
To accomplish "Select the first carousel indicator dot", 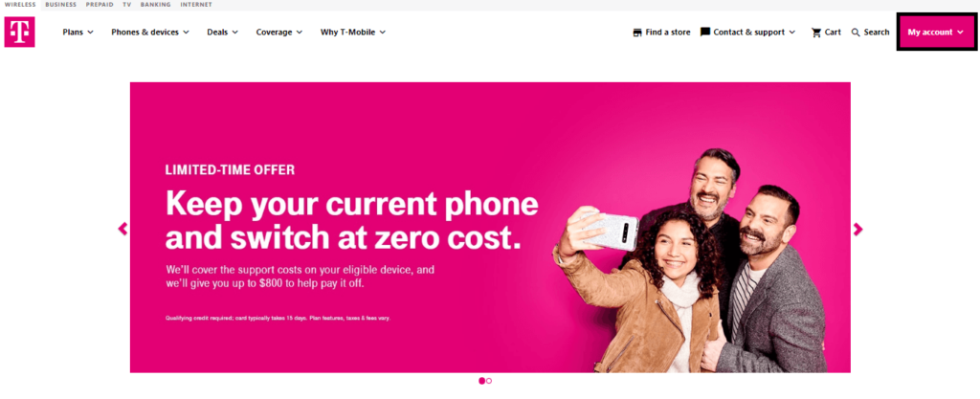I will coord(482,380).
